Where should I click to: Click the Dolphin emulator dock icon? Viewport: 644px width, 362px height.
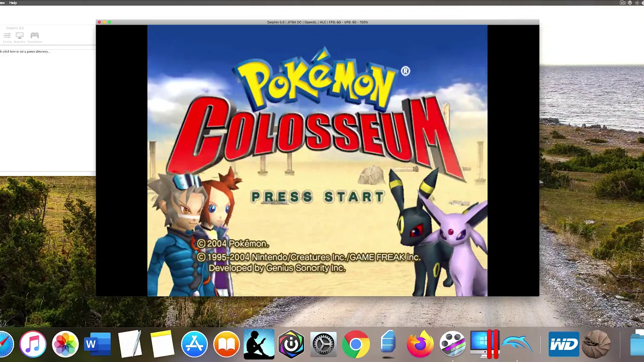517,344
